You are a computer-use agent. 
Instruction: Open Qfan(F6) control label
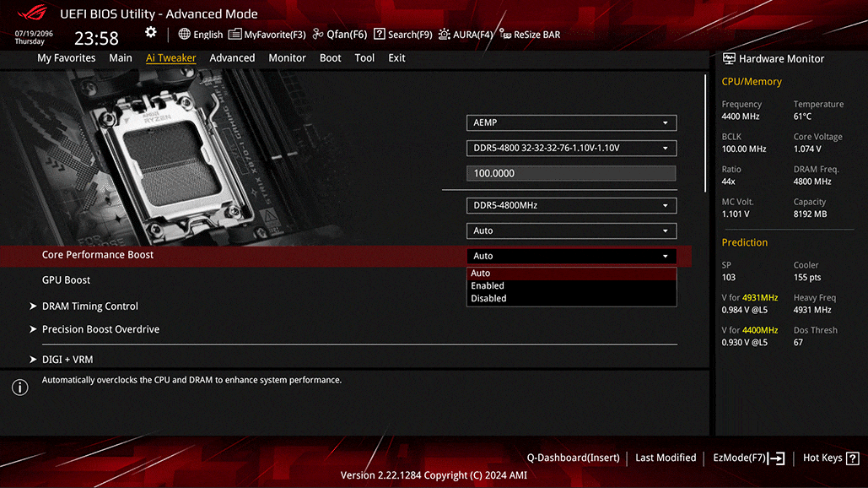pos(347,35)
